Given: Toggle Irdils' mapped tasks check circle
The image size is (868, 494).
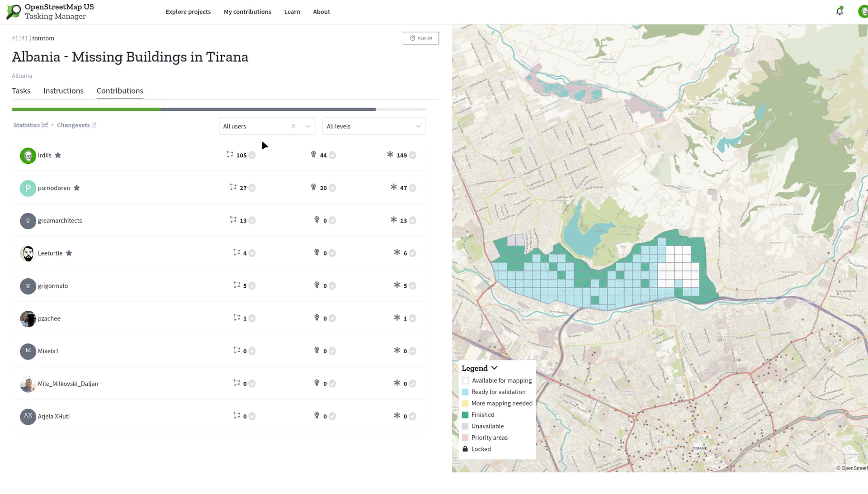Looking at the screenshot, I should (252, 156).
